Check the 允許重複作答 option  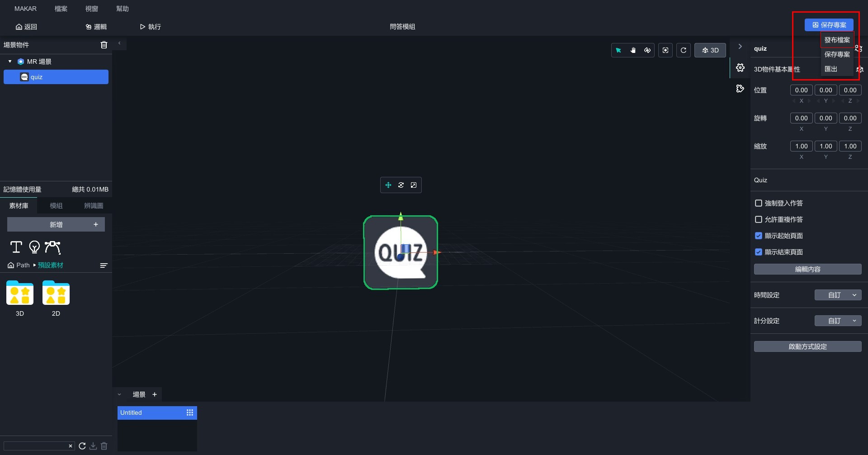(x=759, y=219)
